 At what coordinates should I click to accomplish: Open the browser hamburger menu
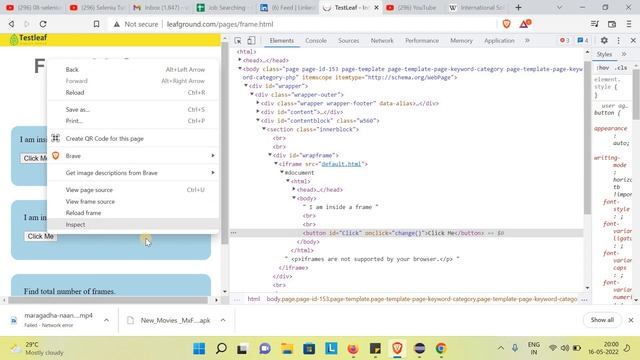[x=629, y=24]
